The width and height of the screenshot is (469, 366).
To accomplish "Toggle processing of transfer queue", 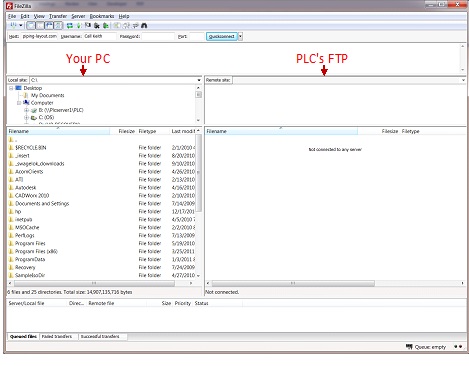I will pos(79,25).
